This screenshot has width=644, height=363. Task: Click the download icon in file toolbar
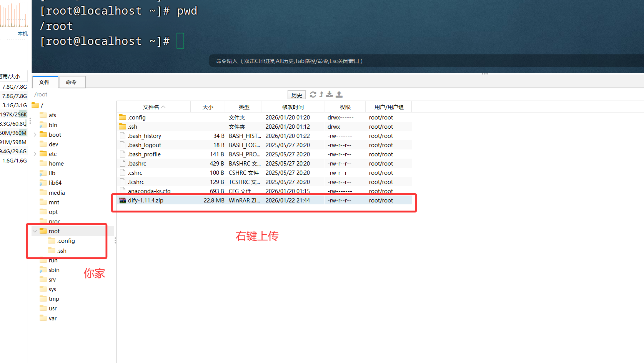329,94
